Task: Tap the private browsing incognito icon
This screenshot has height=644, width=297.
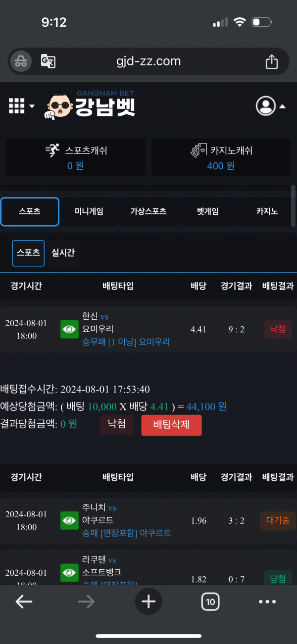Action: pyautogui.click(x=20, y=61)
